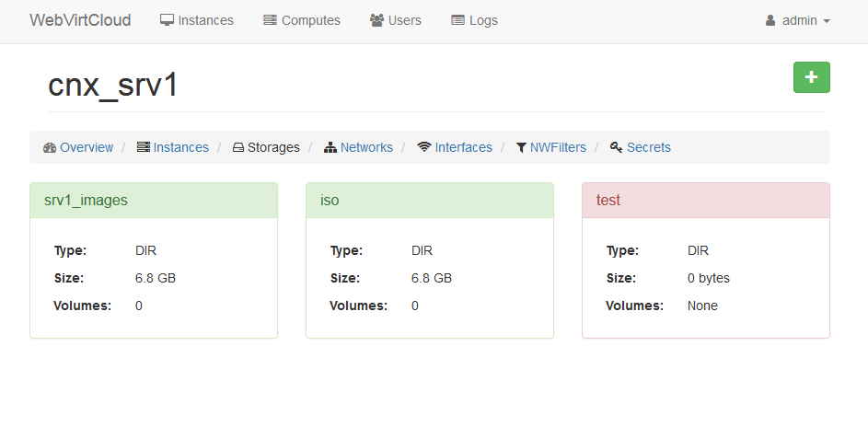Click the Users group icon in navbar

(x=376, y=20)
